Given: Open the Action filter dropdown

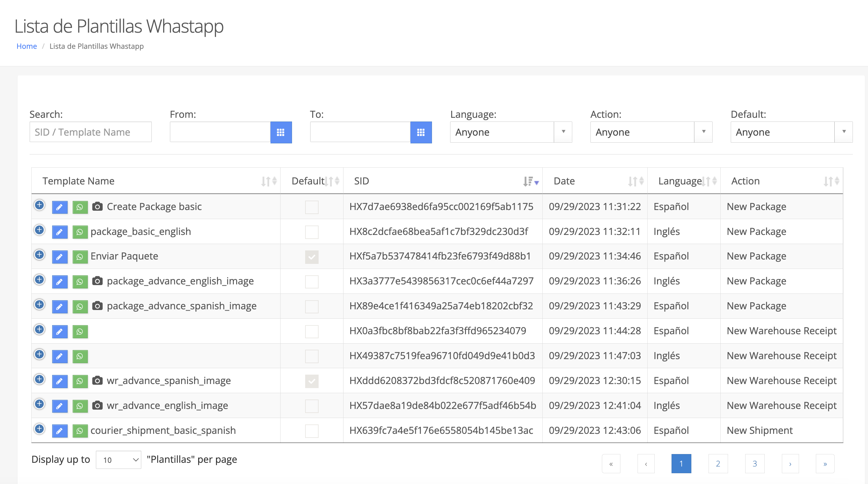Looking at the screenshot, I should pos(651,132).
